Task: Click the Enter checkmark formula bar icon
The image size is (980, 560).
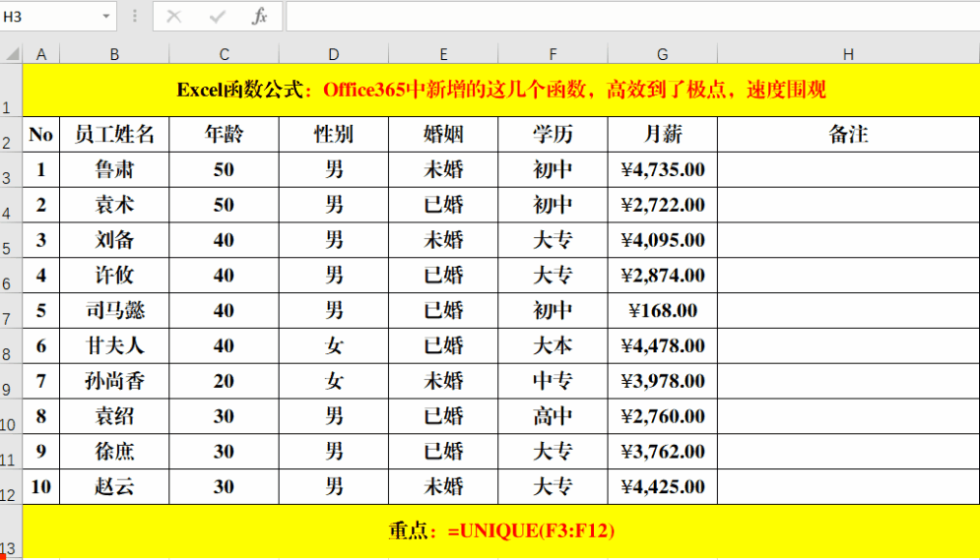Action: tap(217, 16)
